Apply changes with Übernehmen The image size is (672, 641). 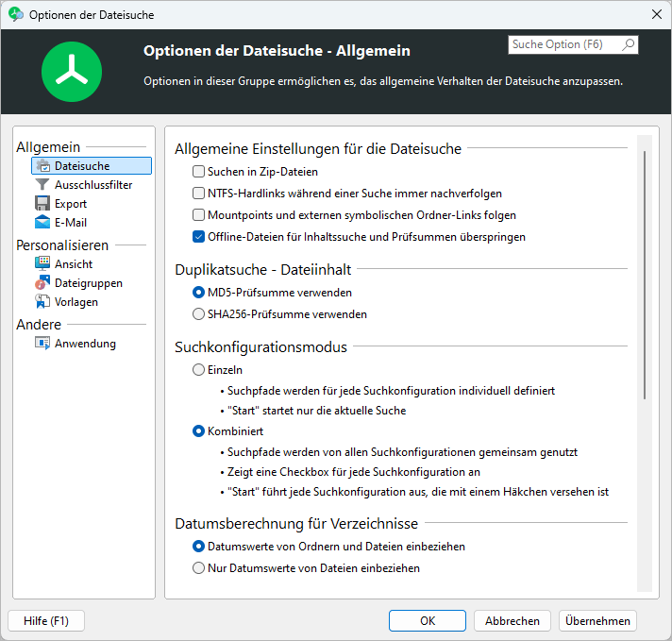pos(597,621)
